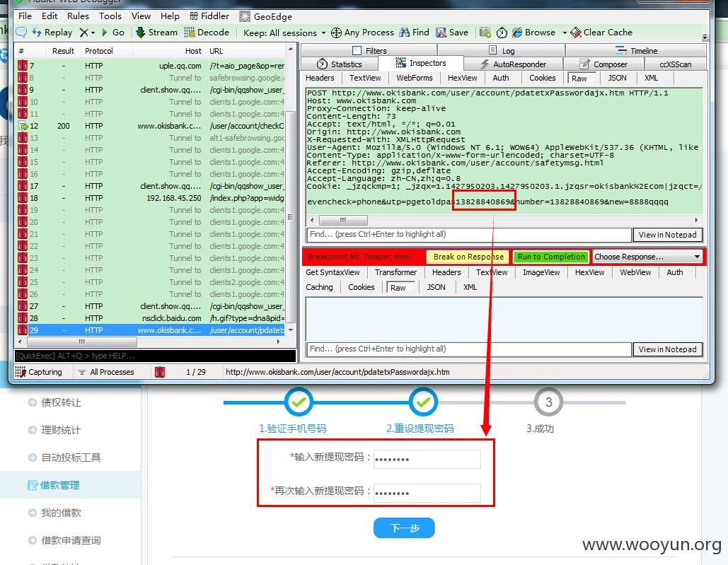Image resolution: width=728 pixels, height=565 pixels.
Task: Open the ccXSScan tab
Action: click(x=675, y=64)
